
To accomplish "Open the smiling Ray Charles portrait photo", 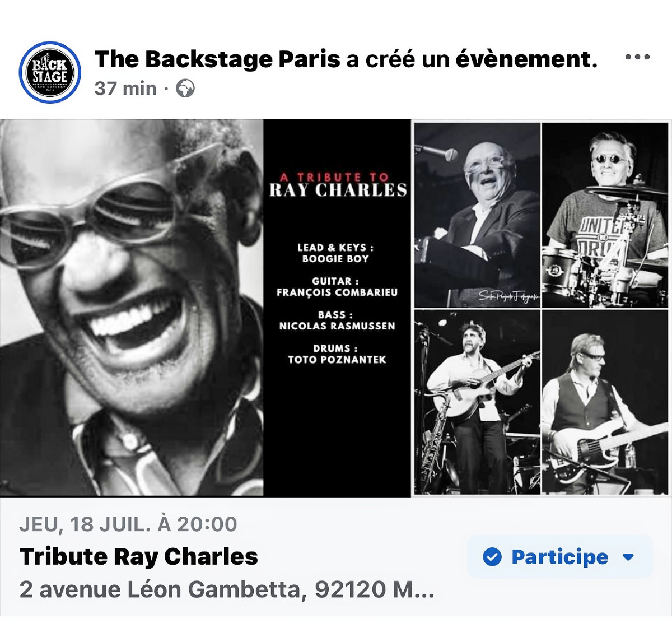I will (132, 308).
